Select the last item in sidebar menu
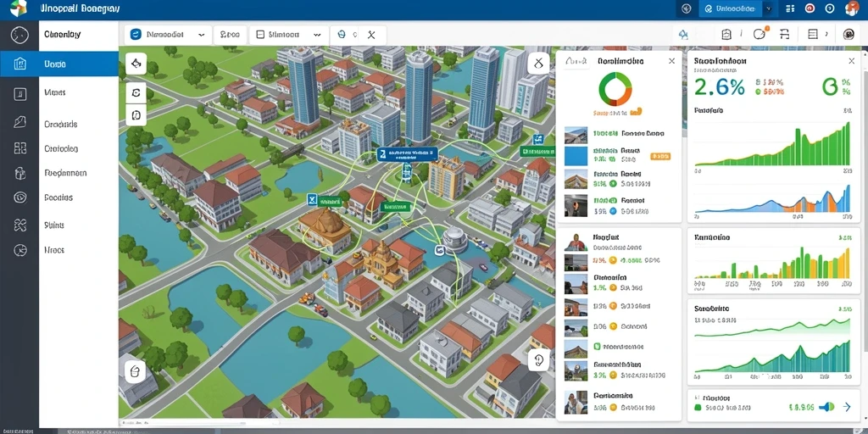Screen dimensions: 868x434 [x=54, y=250]
